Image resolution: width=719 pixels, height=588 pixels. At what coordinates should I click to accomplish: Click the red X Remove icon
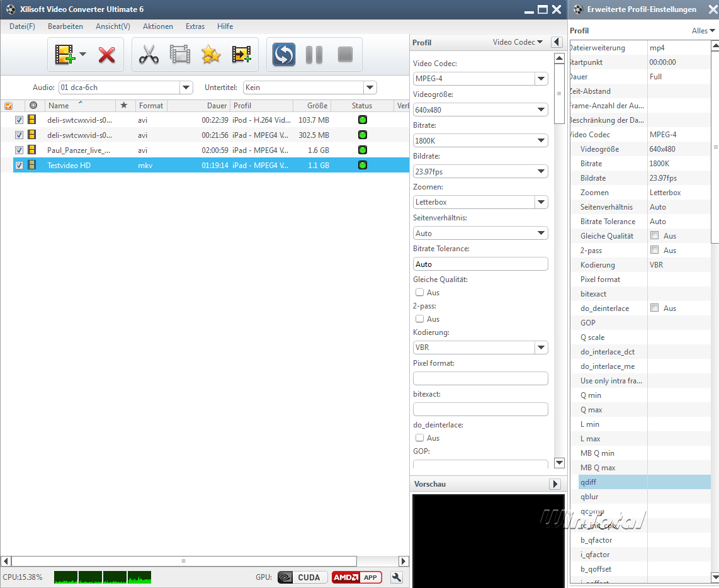coord(107,55)
